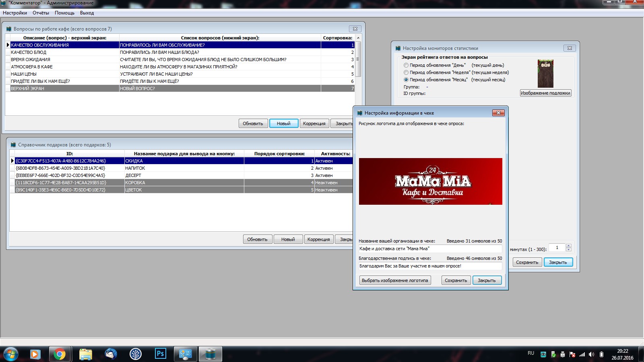Click the battery icon in the tray
644x362 pixels.
click(601, 354)
